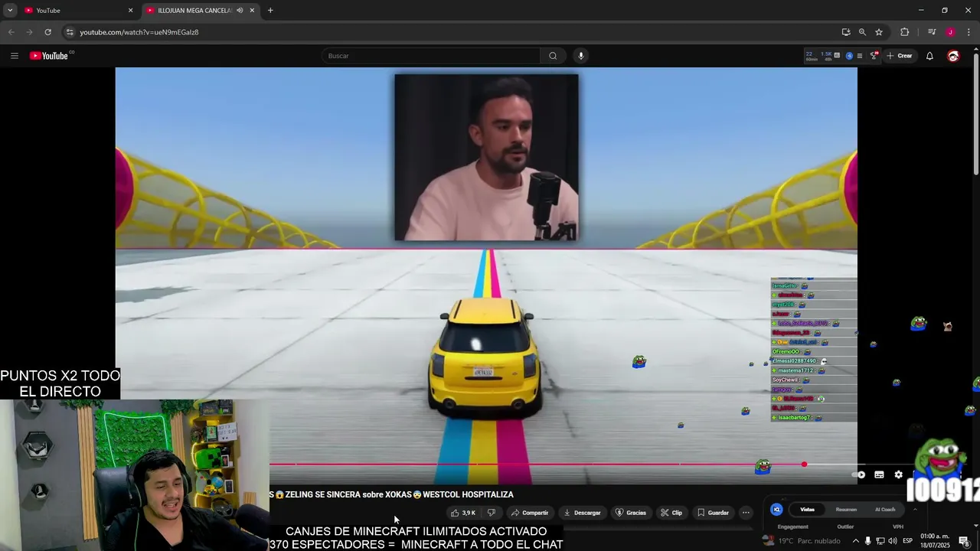Click the ESP language indicator
980x551 pixels.
[908, 541]
